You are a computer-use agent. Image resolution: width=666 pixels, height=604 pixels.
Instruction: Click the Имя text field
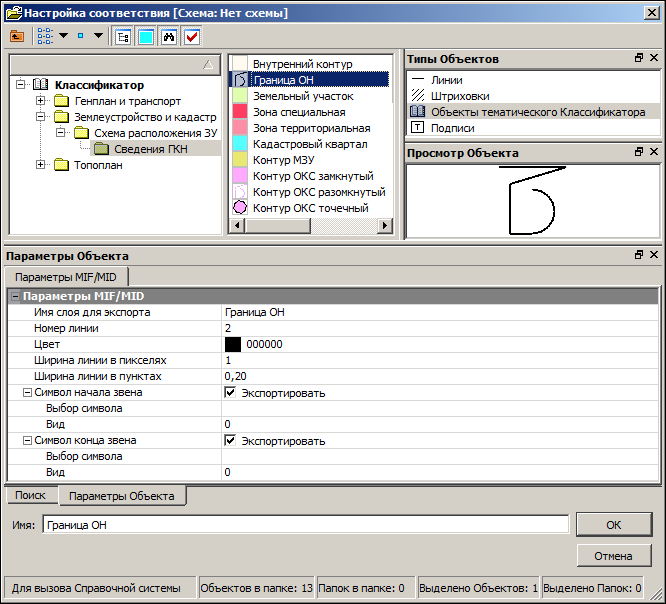pyautogui.click(x=305, y=525)
